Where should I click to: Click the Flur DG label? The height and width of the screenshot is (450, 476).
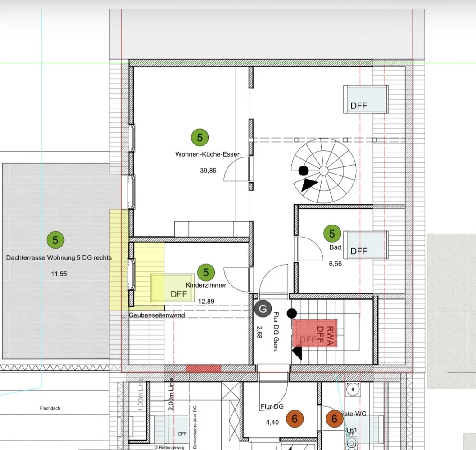point(272,406)
